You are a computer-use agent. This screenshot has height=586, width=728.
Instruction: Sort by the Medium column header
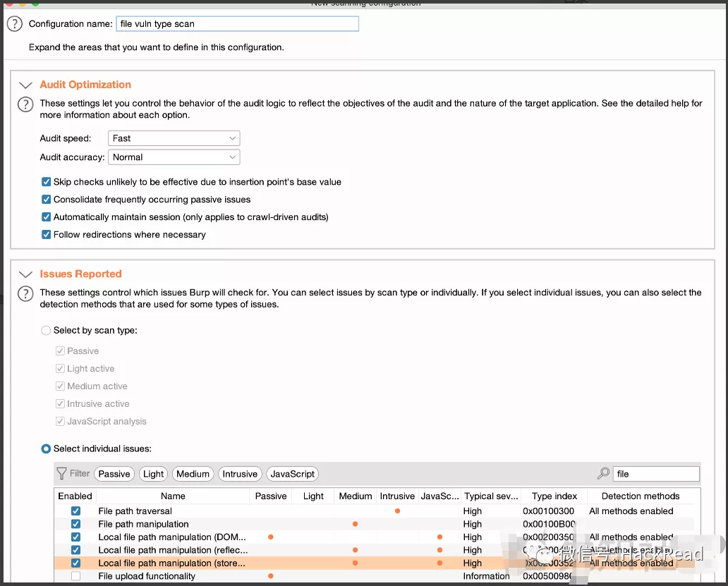[x=355, y=496]
